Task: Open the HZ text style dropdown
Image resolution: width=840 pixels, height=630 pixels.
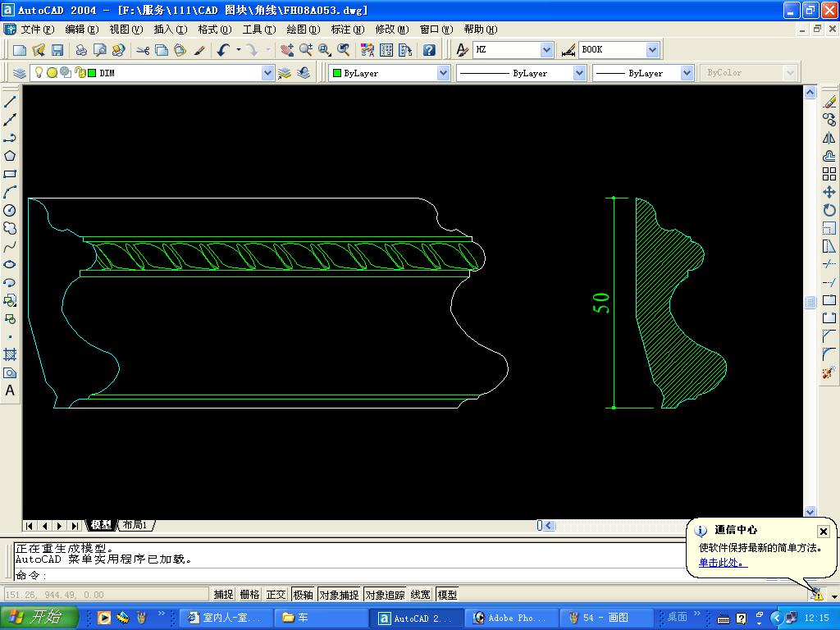Action: coord(547,50)
